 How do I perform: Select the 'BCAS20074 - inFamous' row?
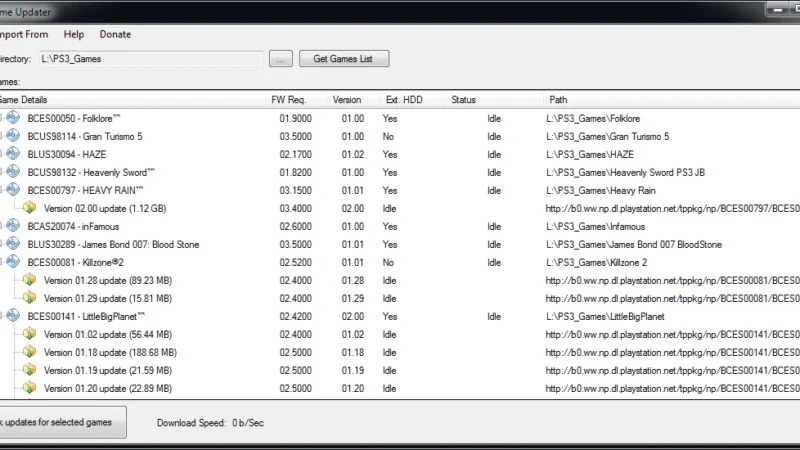(73, 227)
